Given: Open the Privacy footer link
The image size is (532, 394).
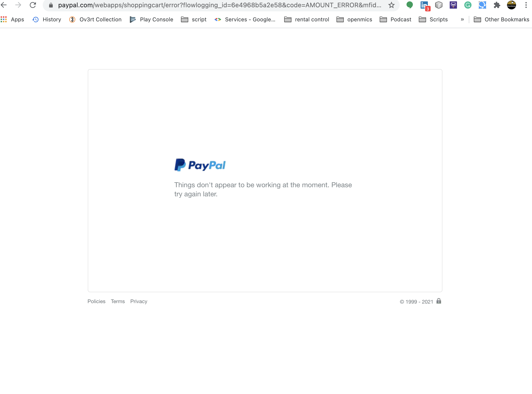Looking at the screenshot, I should 139,302.
